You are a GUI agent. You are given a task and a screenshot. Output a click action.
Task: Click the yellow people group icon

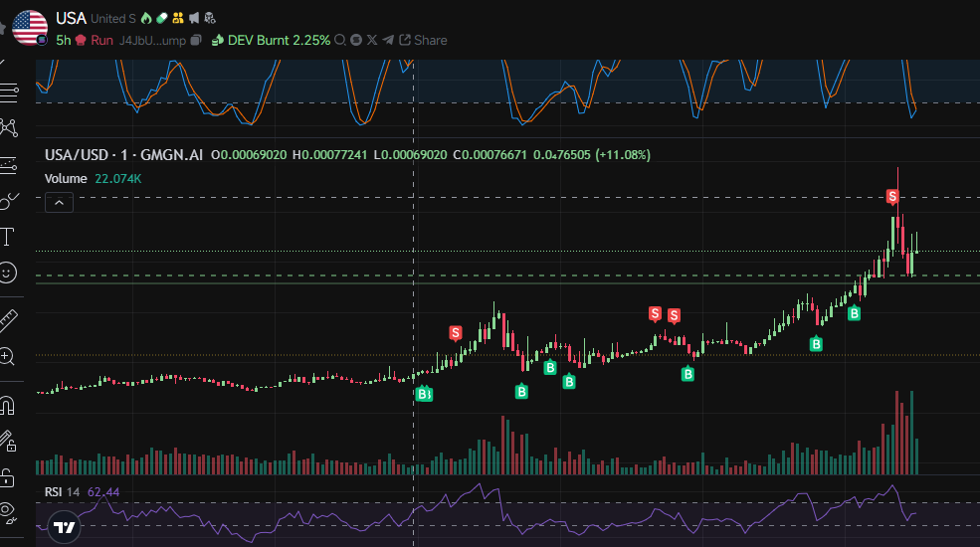178,18
